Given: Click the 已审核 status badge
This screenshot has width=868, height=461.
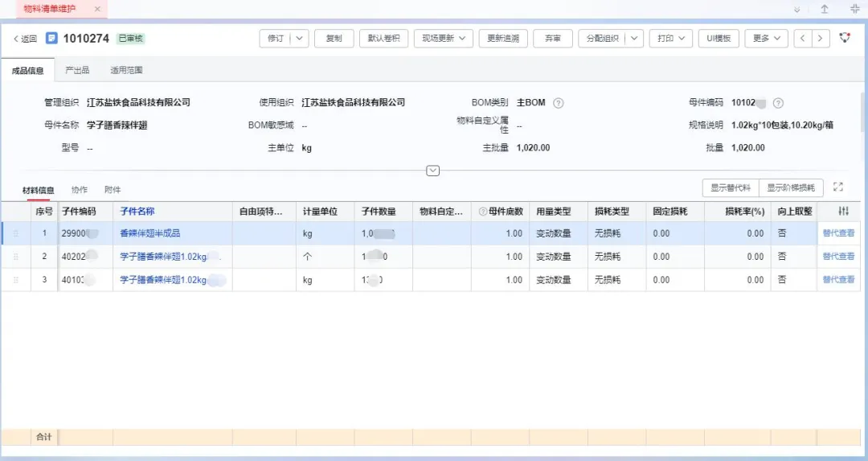Looking at the screenshot, I should coord(131,39).
